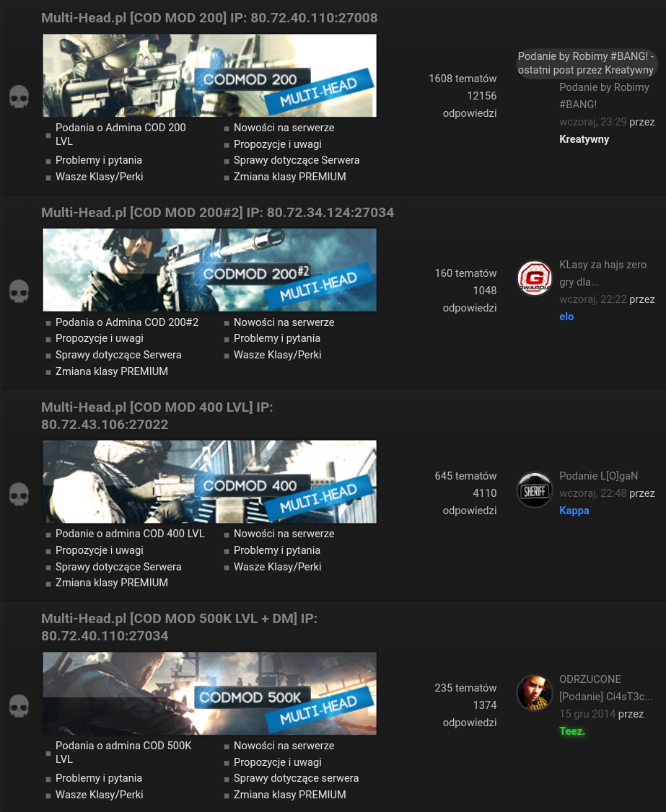Open Podania o admina COD 500K LVL subforum
The height and width of the screenshot is (812, 666).
(x=123, y=746)
